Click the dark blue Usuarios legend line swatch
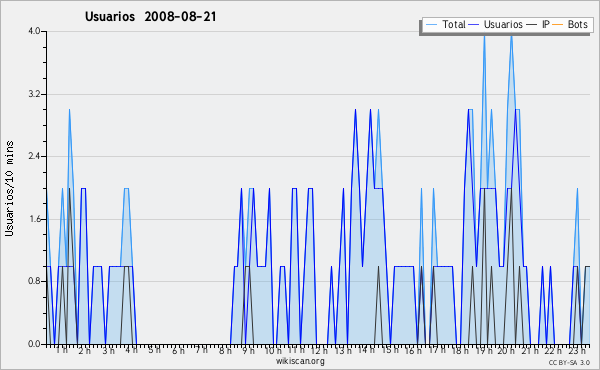The width and height of the screenshot is (600, 370). click(x=474, y=25)
